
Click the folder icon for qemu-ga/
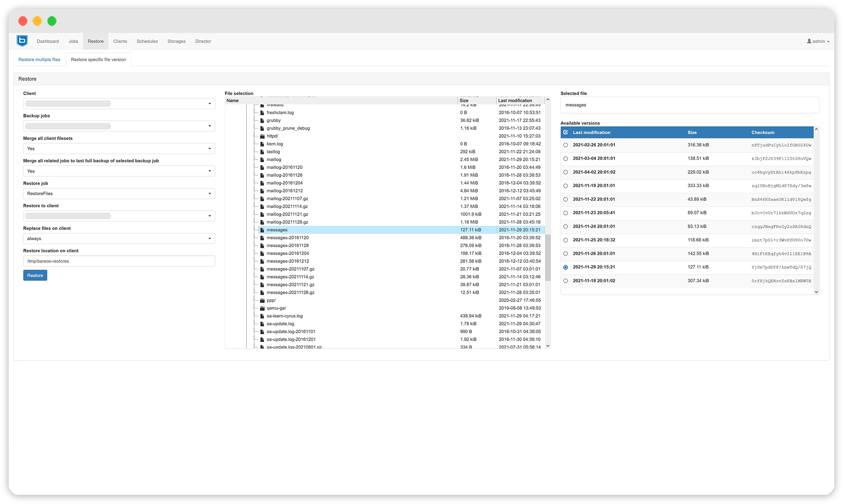[x=262, y=308]
